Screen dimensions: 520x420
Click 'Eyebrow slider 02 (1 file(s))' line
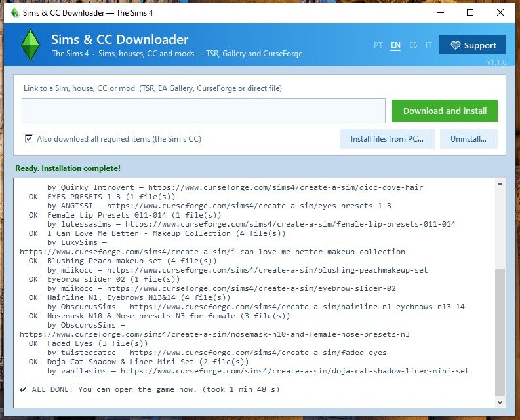(113, 279)
